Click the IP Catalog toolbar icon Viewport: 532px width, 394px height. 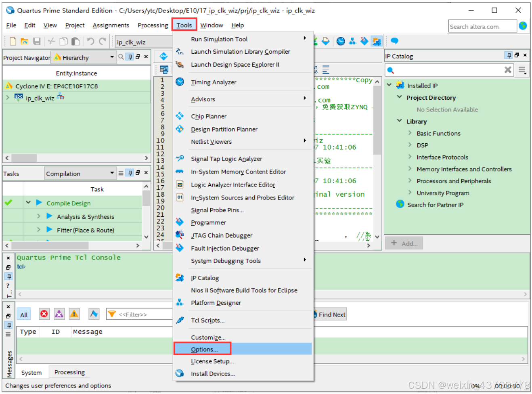point(377,41)
